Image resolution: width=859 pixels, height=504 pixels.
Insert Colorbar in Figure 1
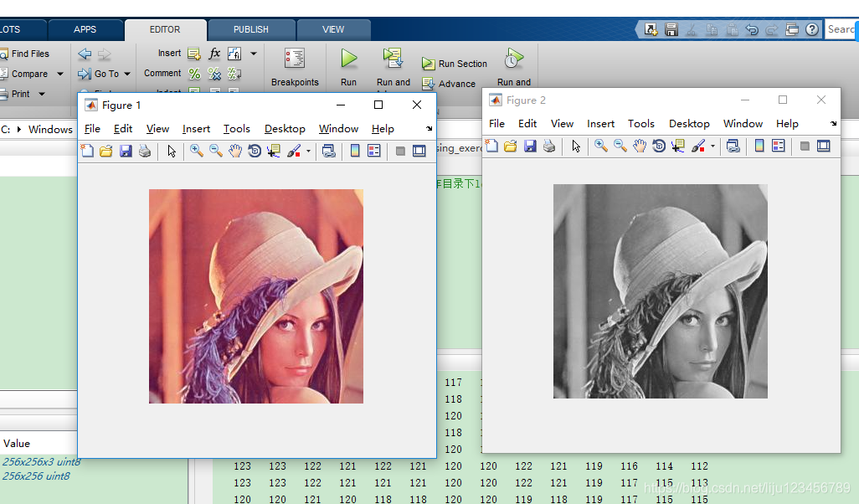pyautogui.click(x=355, y=151)
